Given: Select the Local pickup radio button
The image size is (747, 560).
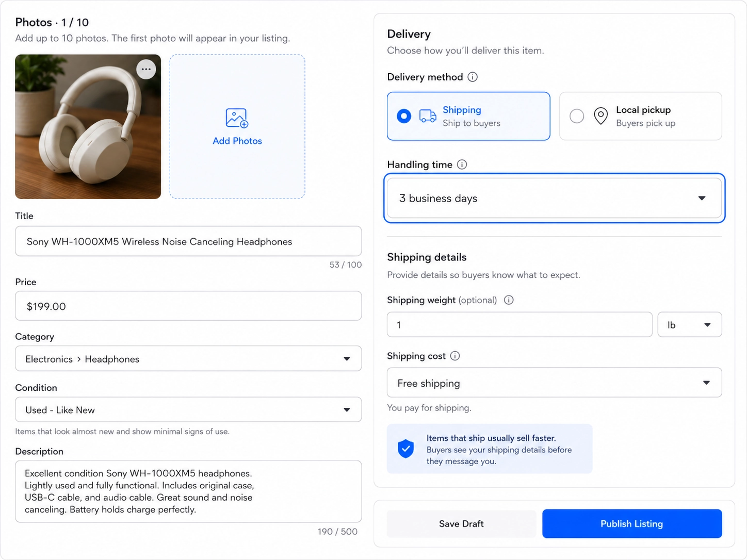Looking at the screenshot, I should (577, 116).
